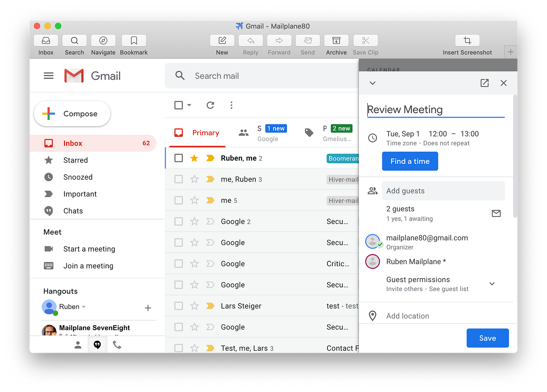This screenshot has width=547, height=392.
Task: Open the Navigate compass tool
Action: point(103,41)
